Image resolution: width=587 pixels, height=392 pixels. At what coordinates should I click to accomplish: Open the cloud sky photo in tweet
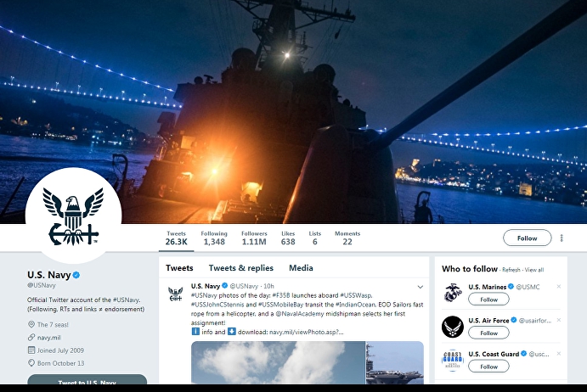278,362
